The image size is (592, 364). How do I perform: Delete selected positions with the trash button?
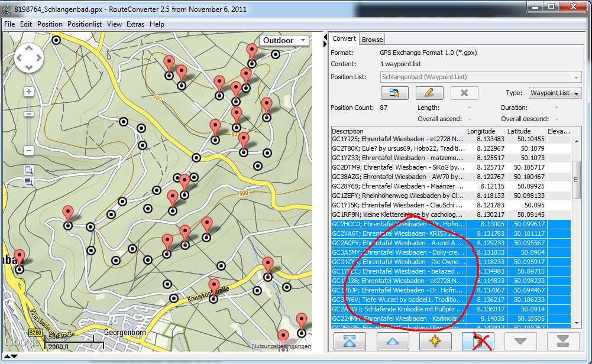478,342
